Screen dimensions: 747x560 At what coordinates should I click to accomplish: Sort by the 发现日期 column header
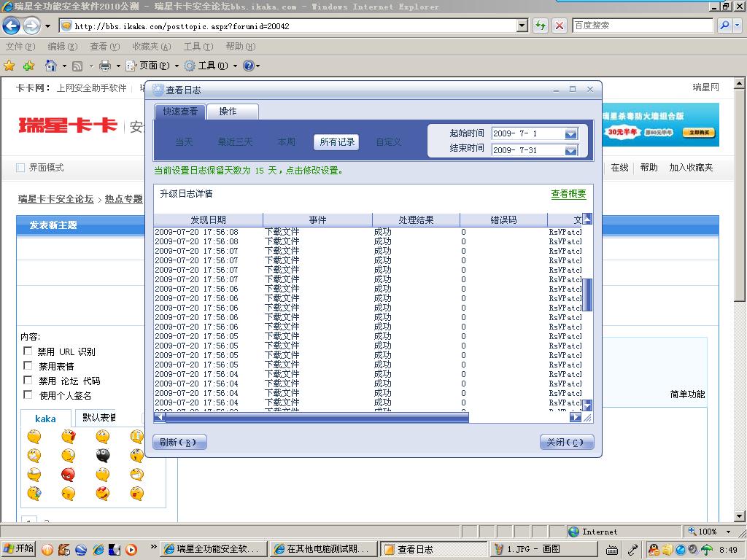(208, 219)
